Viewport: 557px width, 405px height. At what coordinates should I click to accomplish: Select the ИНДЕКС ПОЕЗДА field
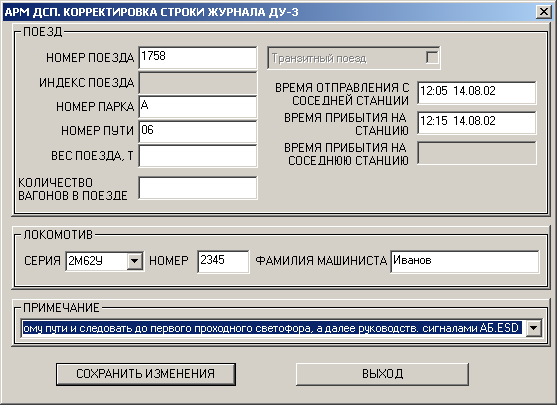[198, 83]
